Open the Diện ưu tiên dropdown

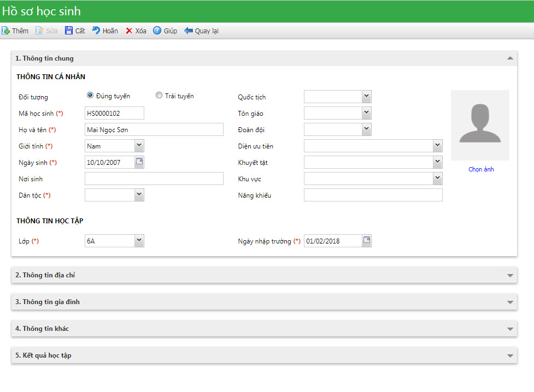[x=438, y=146]
